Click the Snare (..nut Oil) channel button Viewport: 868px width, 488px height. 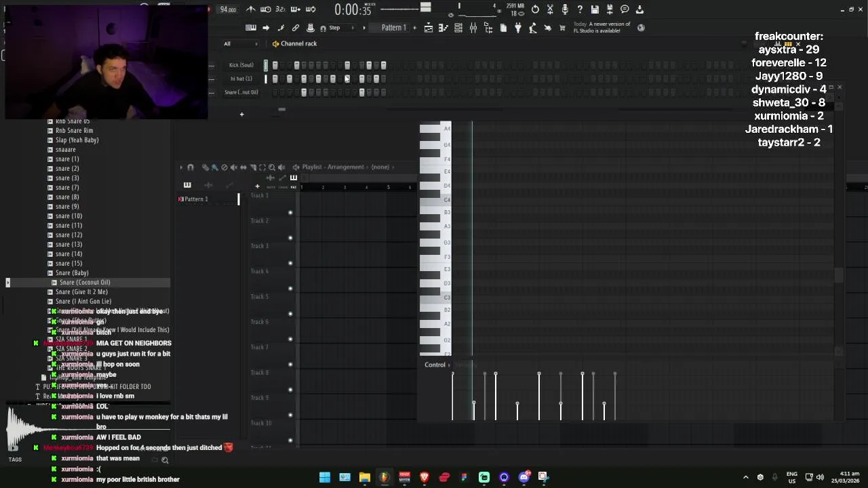(x=241, y=92)
